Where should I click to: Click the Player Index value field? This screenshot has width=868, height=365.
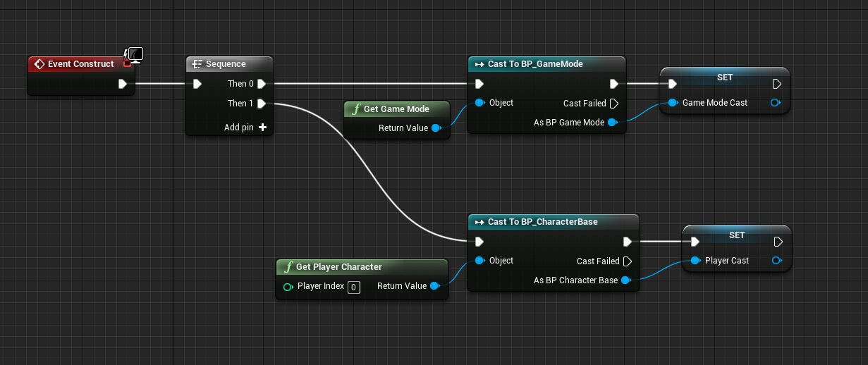[354, 287]
